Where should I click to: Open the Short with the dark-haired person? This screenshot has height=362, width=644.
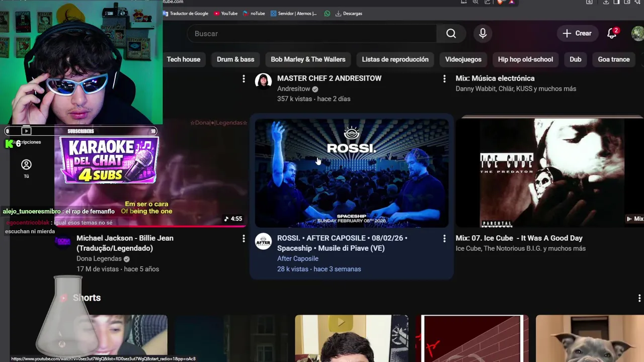(x=352, y=338)
